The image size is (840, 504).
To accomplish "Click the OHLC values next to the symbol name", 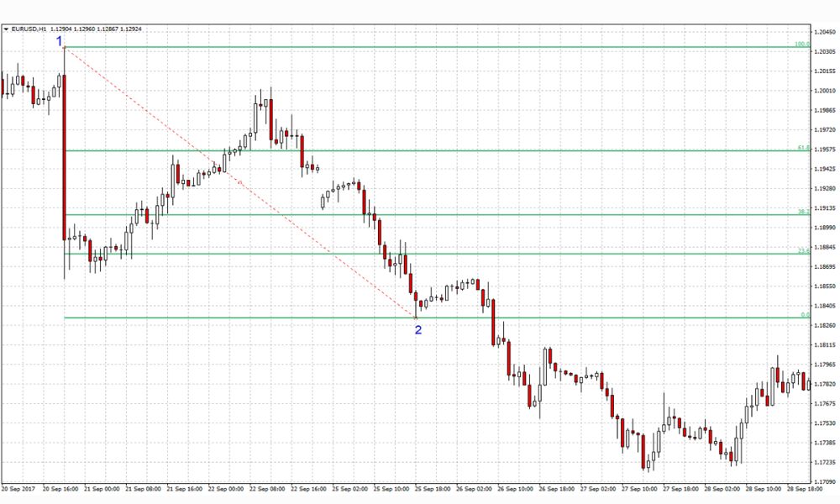I will click(x=95, y=29).
